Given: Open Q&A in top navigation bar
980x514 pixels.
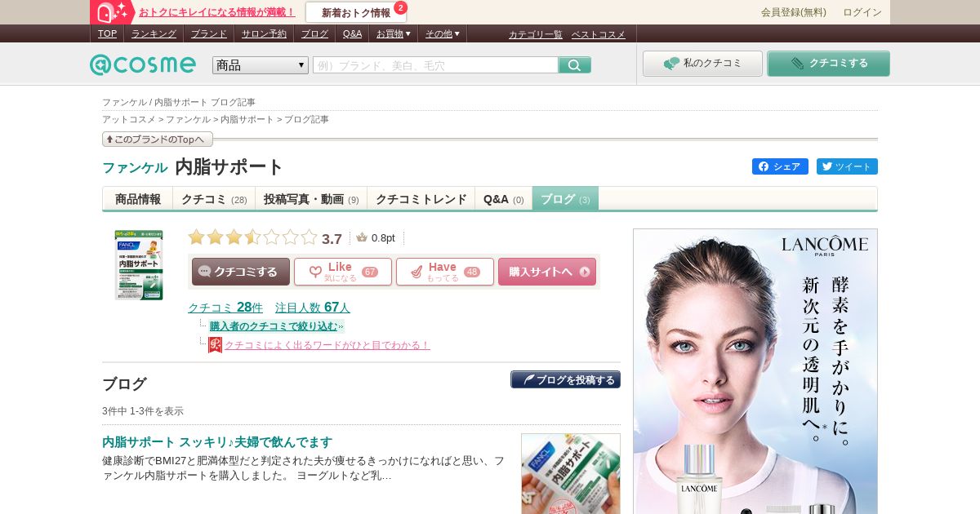Looking at the screenshot, I should coord(352,33).
